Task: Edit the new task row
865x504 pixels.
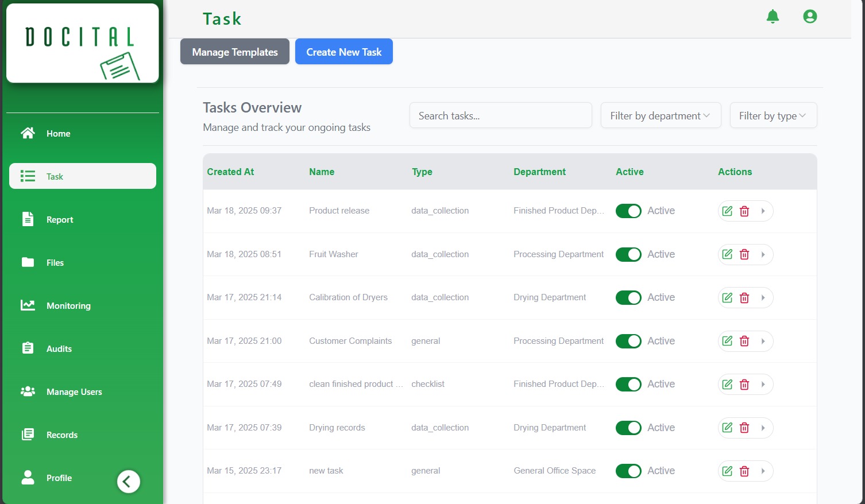Action: [x=727, y=471]
